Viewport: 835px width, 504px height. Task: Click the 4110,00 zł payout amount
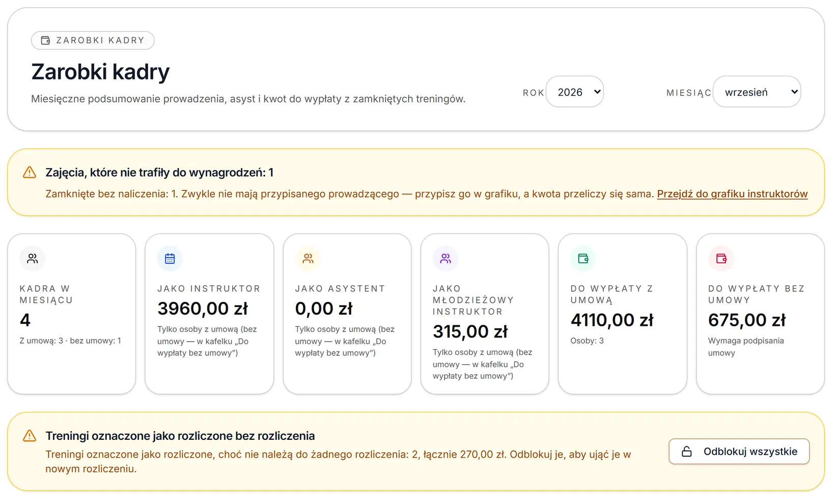coord(612,320)
